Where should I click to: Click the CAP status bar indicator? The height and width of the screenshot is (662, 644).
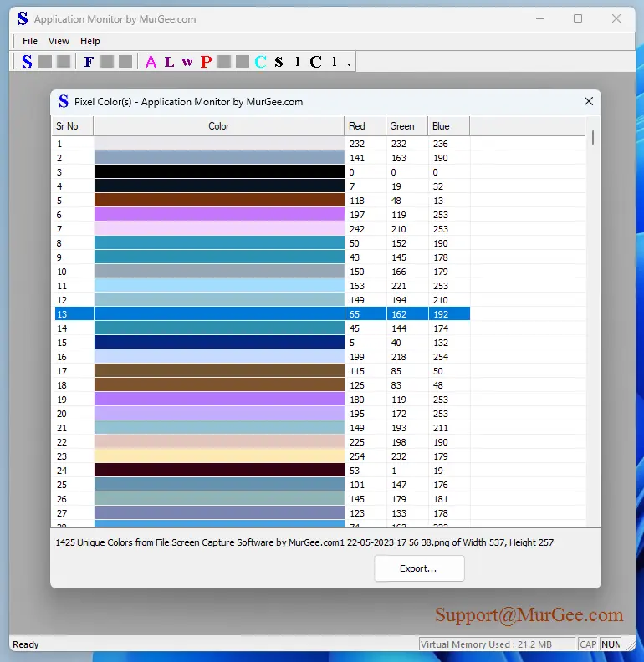(588, 644)
